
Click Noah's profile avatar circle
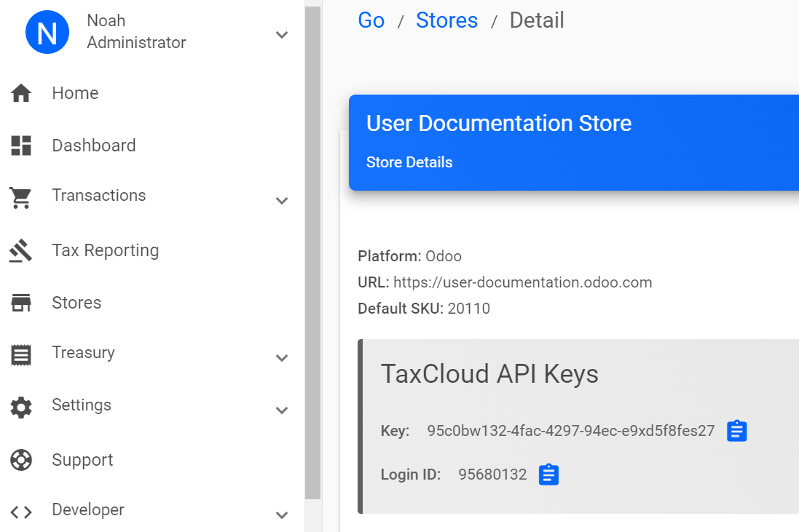point(47,32)
